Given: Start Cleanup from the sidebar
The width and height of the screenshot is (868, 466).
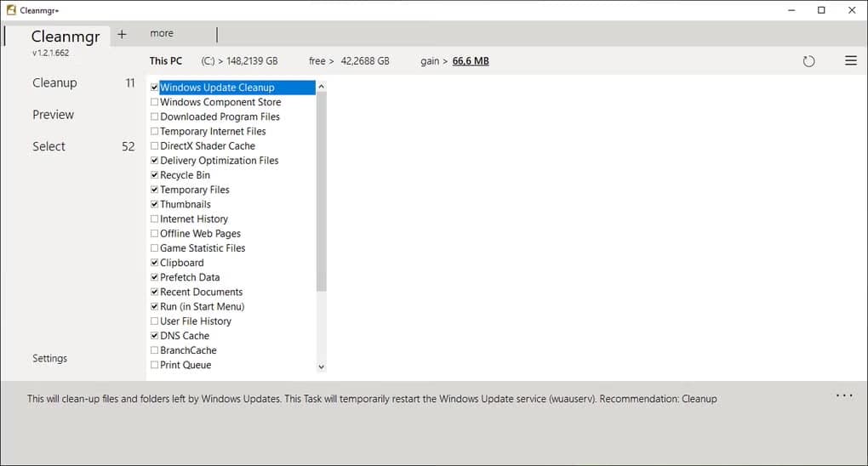Looking at the screenshot, I should (x=54, y=83).
